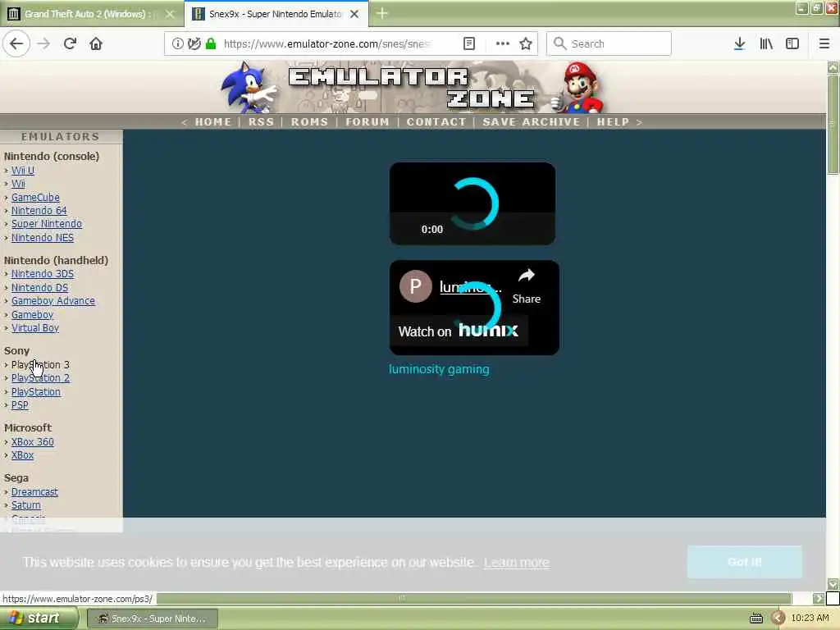Open the PlayStation link
This screenshot has width=840, height=630.
click(36, 391)
